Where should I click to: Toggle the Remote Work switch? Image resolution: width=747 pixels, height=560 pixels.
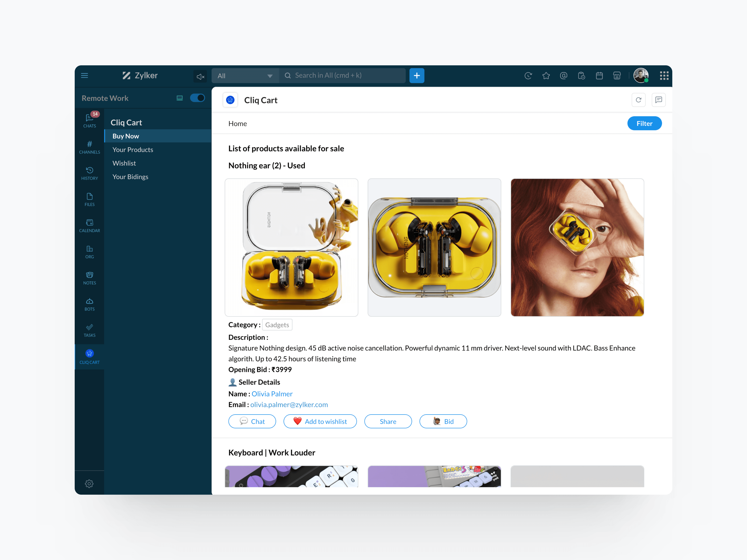pos(197,98)
